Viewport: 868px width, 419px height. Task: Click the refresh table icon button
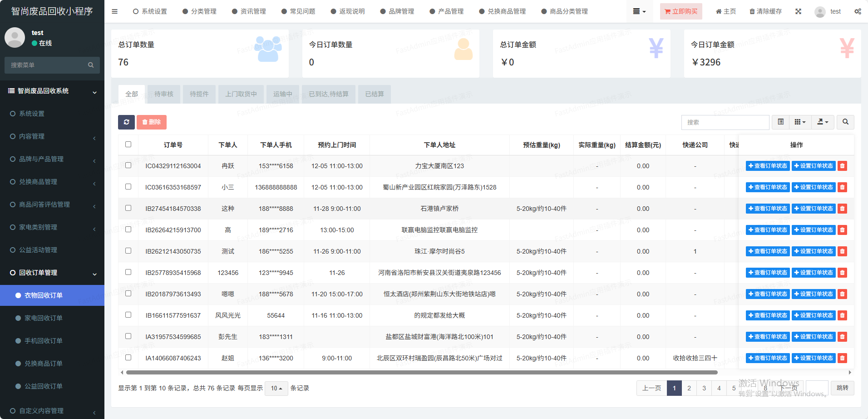coord(126,122)
